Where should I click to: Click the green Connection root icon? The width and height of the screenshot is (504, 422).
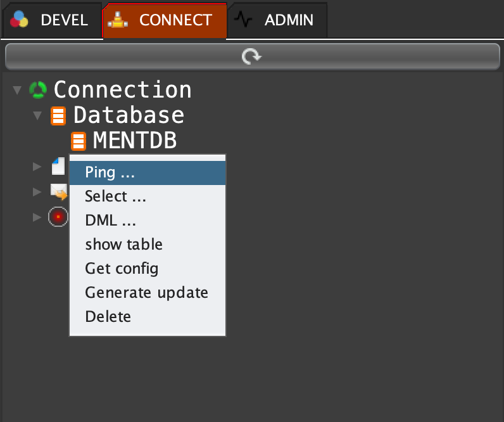[x=38, y=90]
